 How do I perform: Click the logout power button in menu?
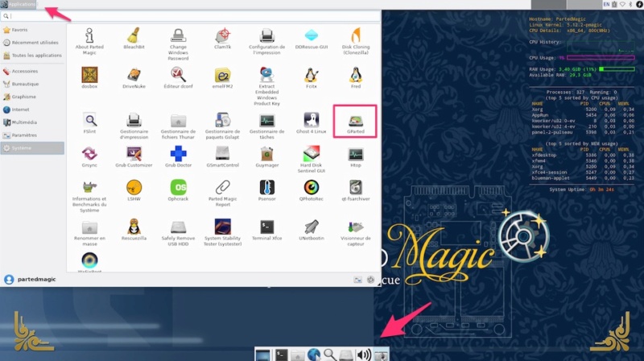370,280
